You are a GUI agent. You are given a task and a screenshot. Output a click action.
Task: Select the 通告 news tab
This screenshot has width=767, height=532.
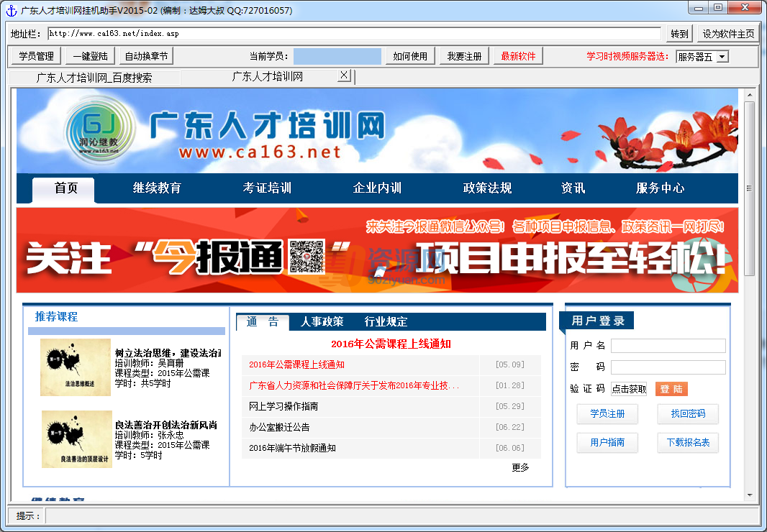pos(263,322)
